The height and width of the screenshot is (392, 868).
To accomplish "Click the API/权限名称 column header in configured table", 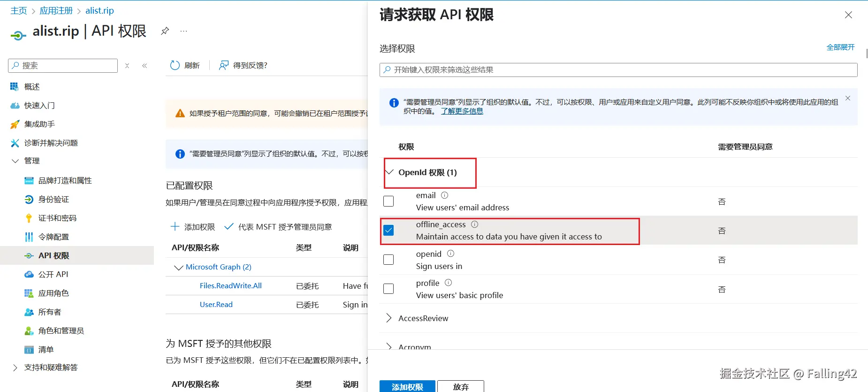I will (195, 247).
